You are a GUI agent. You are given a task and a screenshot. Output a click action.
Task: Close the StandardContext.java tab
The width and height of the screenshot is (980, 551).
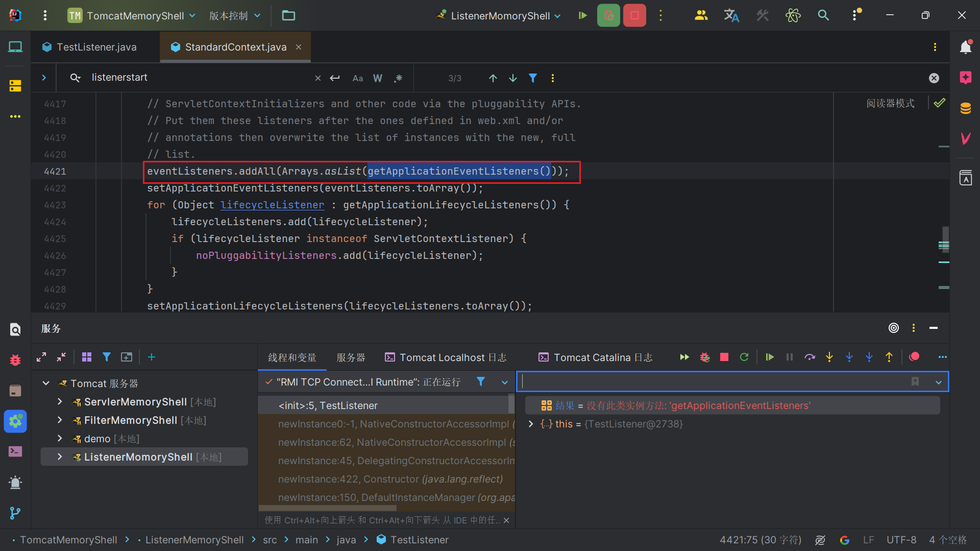tap(299, 47)
